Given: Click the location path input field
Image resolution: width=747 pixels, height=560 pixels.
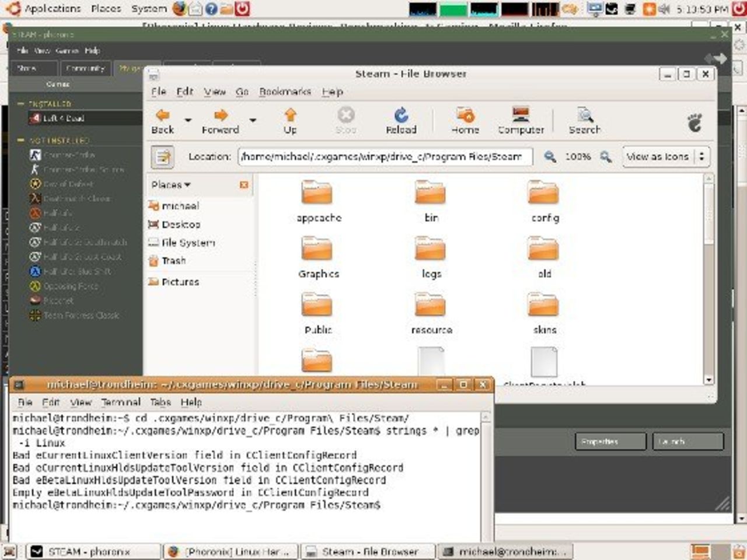Looking at the screenshot, I should click(385, 157).
